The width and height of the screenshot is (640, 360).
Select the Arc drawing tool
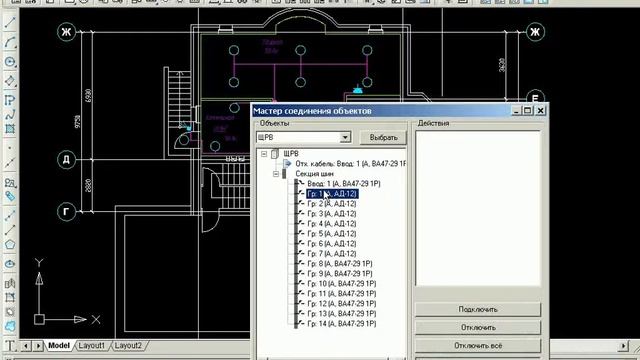[x=10, y=42]
